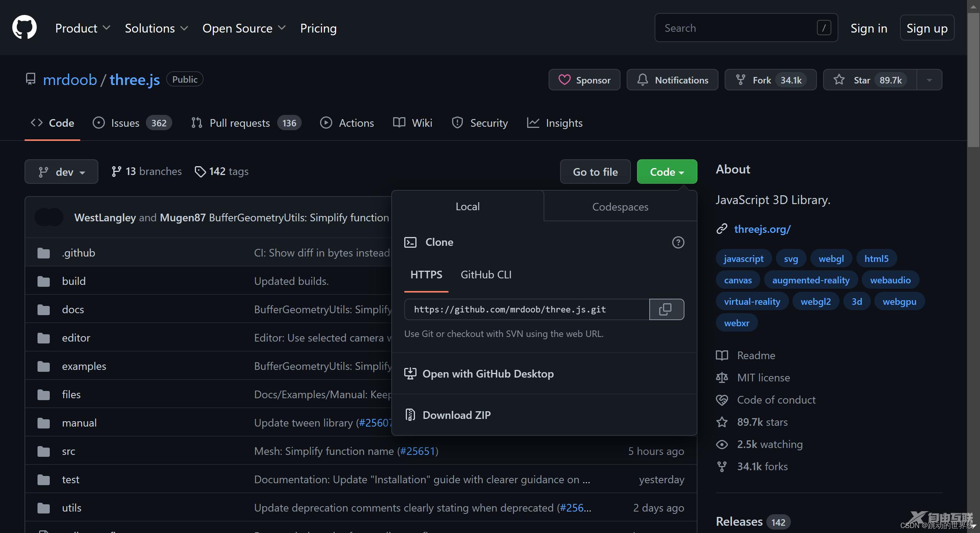Select the Local tab
The width and height of the screenshot is (980, 533).
click(467, 206)
